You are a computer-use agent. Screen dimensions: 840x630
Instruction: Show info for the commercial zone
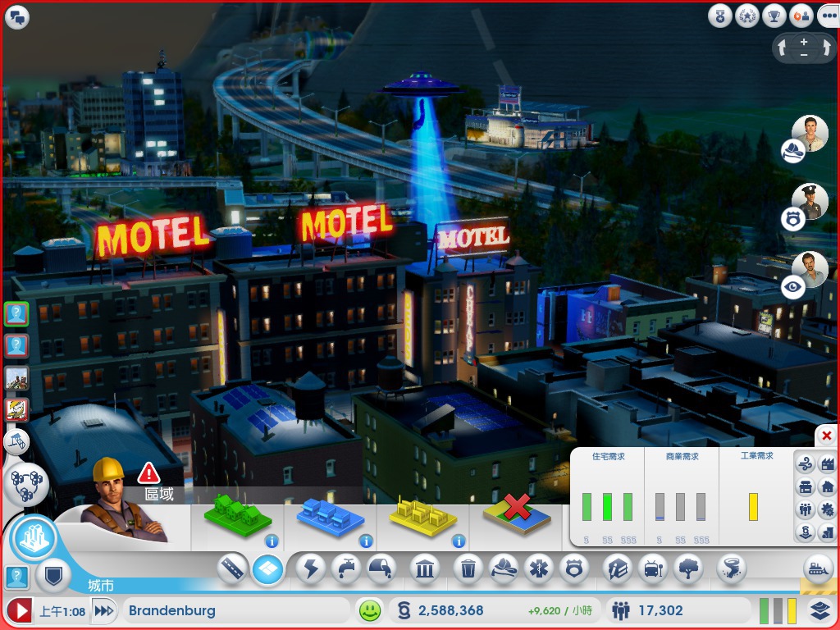(366, 541)
